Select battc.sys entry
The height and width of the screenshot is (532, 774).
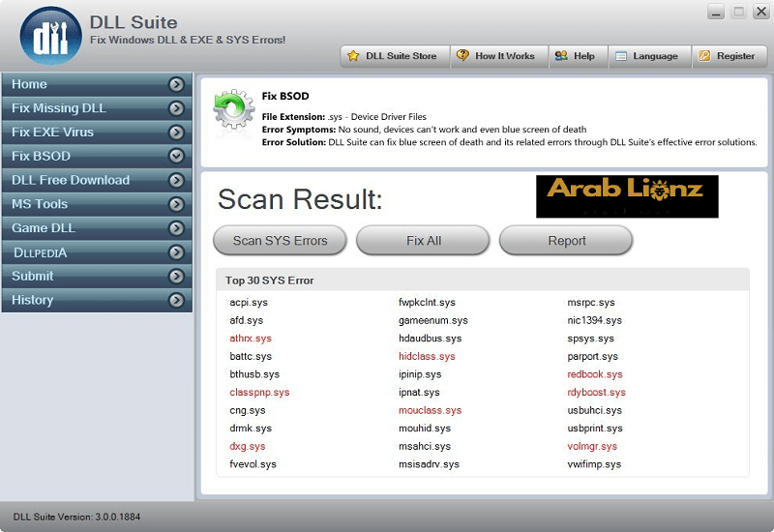pyautogui.click(x=251, y=356)
